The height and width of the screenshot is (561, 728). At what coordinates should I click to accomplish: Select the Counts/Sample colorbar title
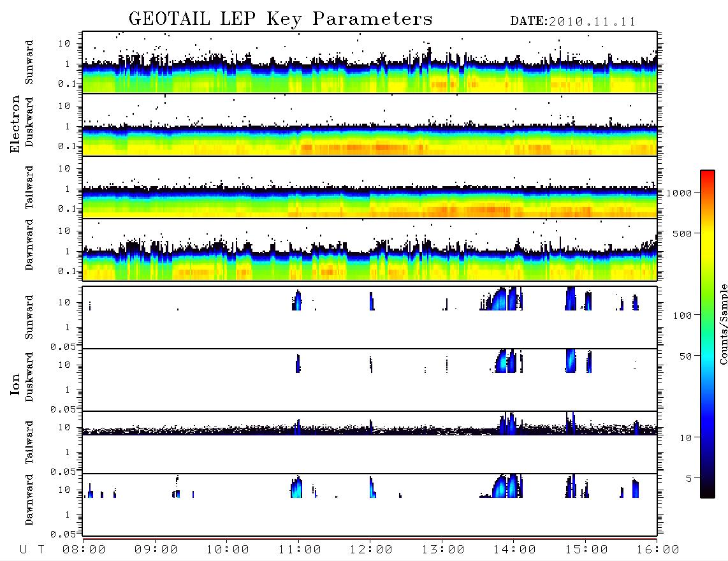(x=724, y=324)
